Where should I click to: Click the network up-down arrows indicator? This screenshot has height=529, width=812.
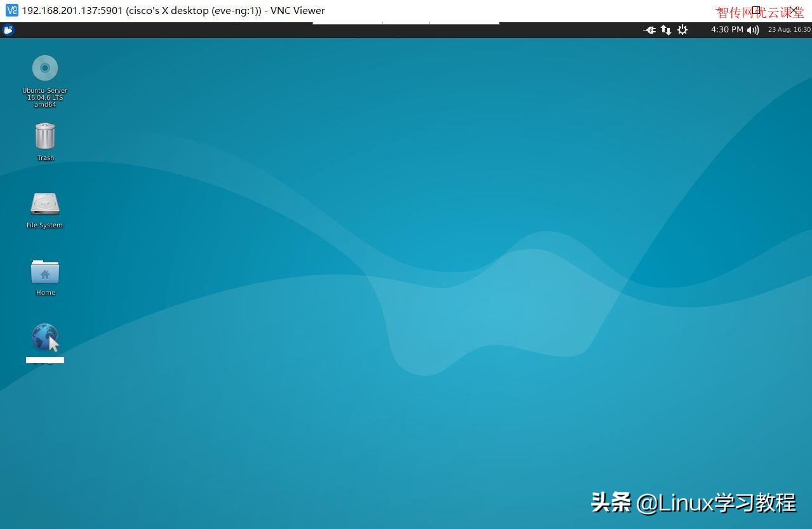(x=665, y=29)
